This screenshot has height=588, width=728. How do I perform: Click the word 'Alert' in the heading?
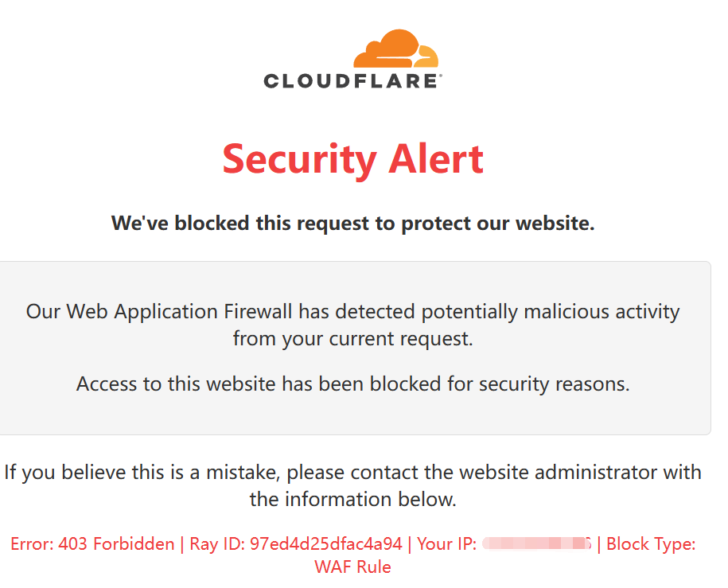pyautogui.click(x=436, y=159)
